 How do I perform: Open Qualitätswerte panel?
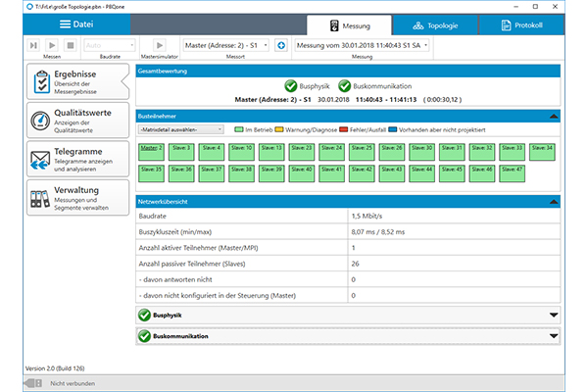coord(78,121)
